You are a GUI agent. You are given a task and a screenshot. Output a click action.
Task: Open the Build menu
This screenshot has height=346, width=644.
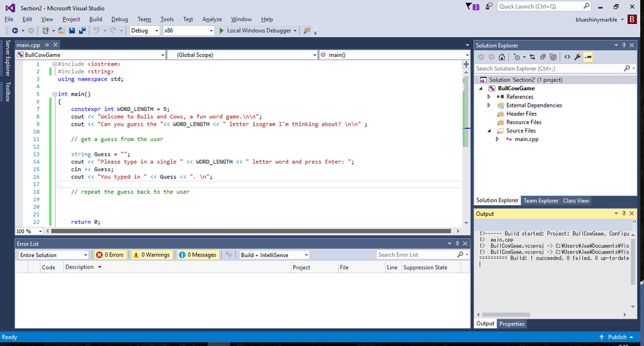point(96,19)
